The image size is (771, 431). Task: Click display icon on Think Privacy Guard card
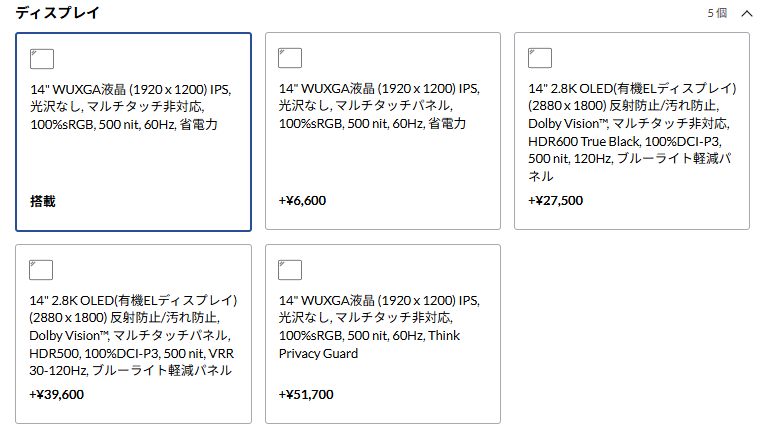pyautogui.click(x=290, y=270)
